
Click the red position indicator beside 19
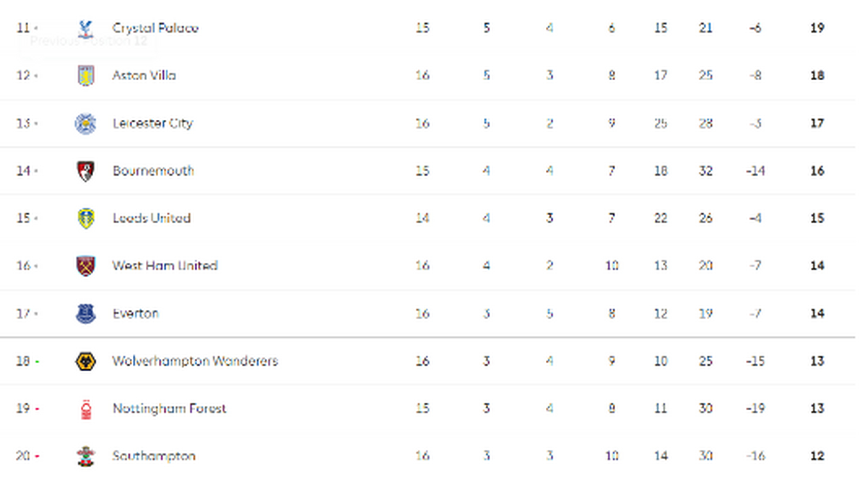pyautogui.click(x=37, y=409)
